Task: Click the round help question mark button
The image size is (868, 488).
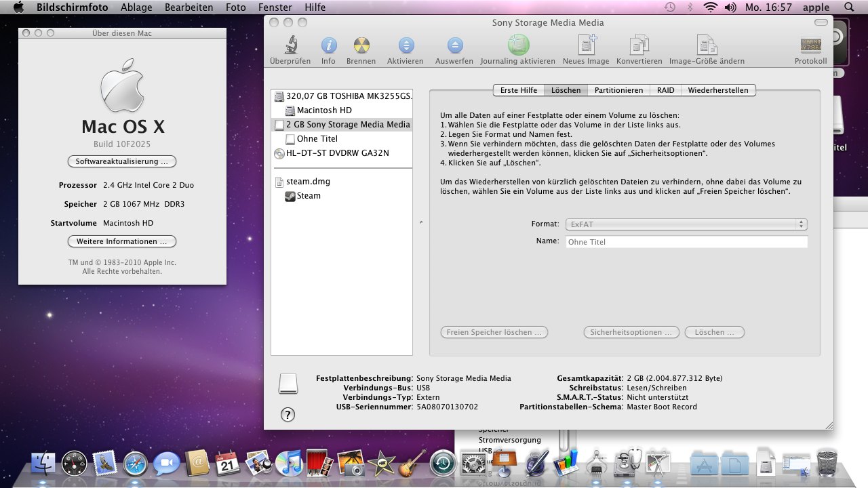Action: (288, 415)
